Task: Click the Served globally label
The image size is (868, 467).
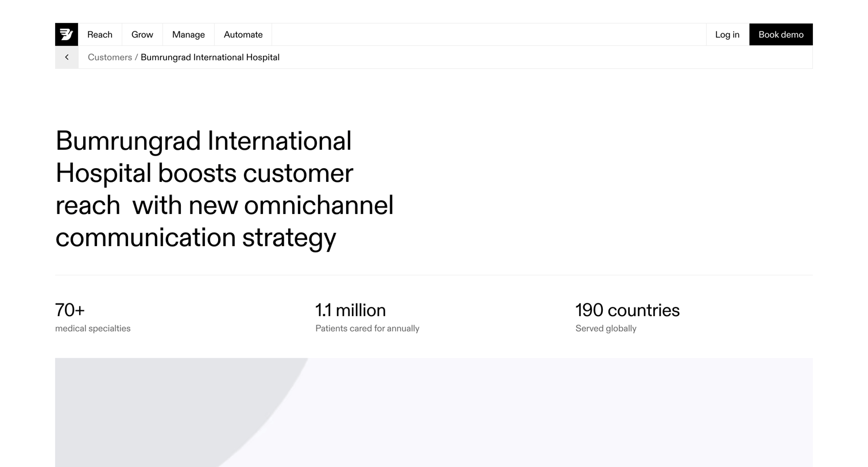Action: (x=606, y=328)
